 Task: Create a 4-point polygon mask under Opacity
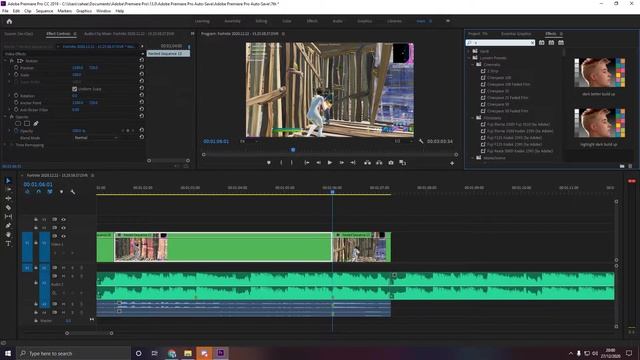click(x=27, y=123)
